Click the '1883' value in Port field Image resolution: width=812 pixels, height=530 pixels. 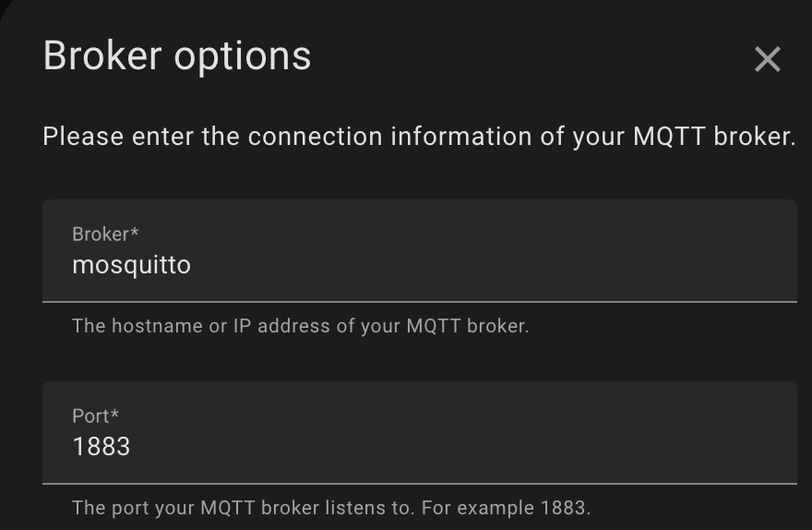(101, 448)
